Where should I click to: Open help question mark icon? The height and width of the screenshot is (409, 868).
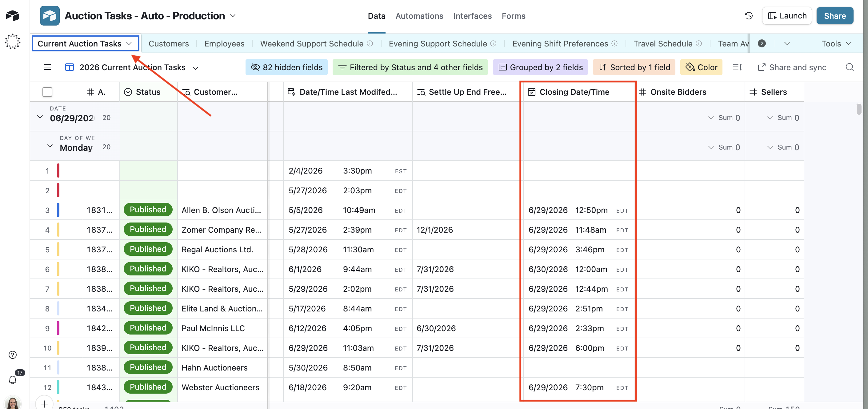pyautogui.click(x=13, y=355)
